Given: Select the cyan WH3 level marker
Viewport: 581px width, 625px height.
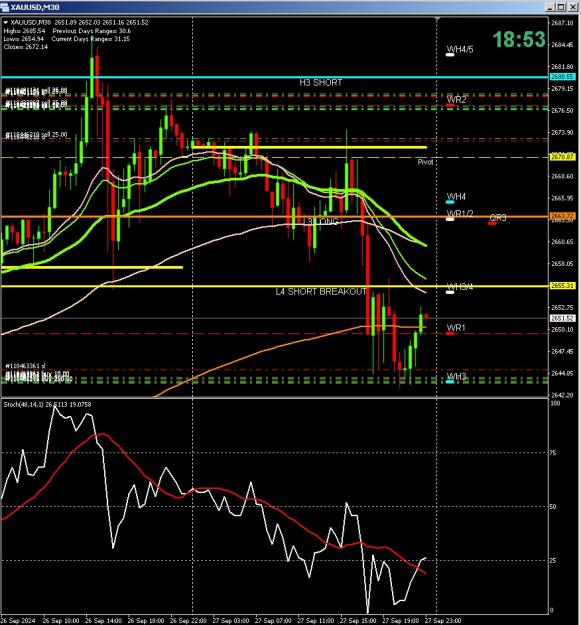Looking at the screenshot, I should pyautogui.click(x=450, y=382).
